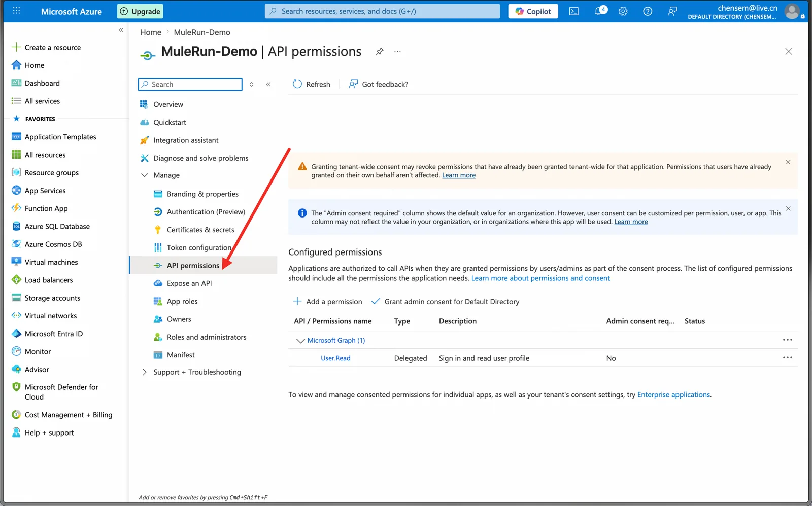
Task: Click the top bar feedback icon
Action: point(672,11)
